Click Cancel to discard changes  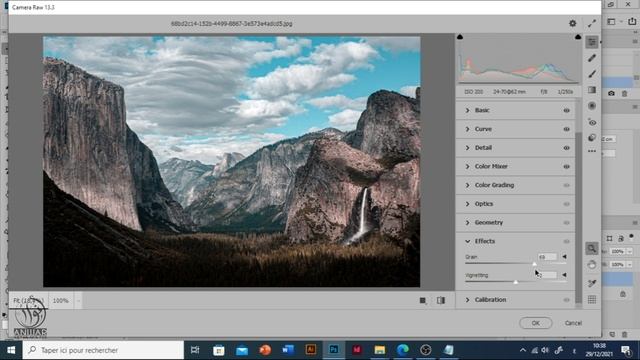point(573,323)
